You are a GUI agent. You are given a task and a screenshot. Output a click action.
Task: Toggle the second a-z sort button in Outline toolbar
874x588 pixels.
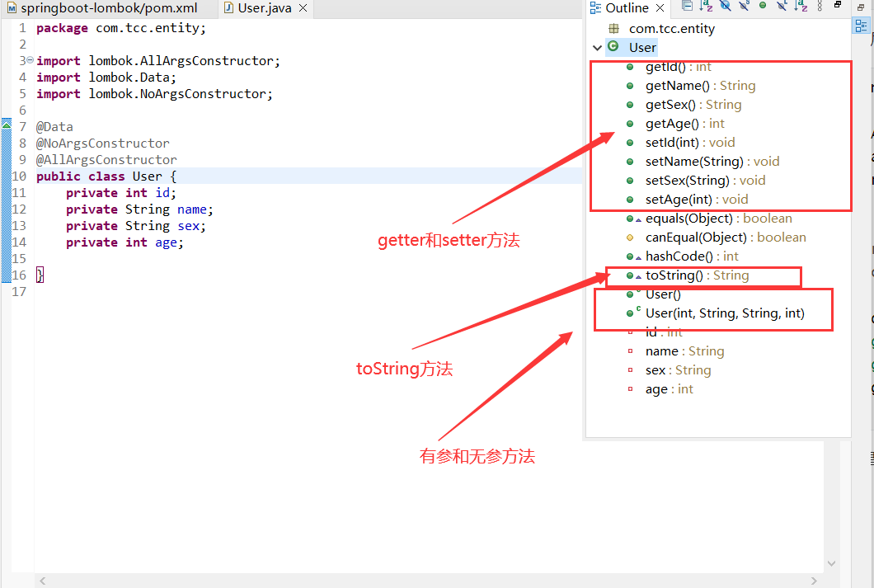pyautogui.click(x=801, y=6)
